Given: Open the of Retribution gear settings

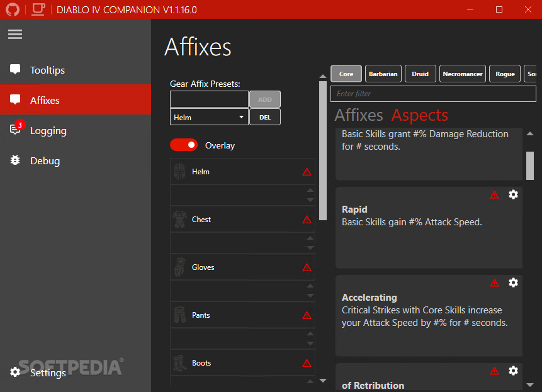Looking at the screenshot, I should tap(513, 371).
